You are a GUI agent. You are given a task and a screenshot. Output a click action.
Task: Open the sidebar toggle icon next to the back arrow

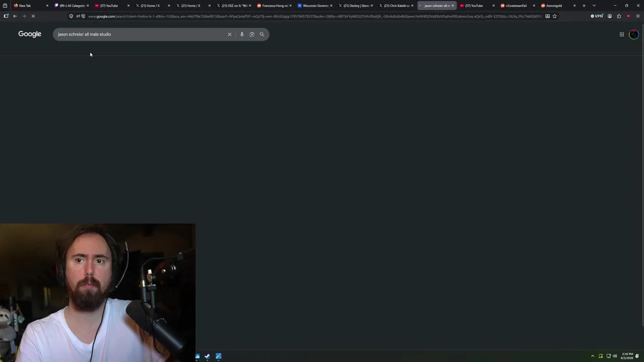point(6,16)
